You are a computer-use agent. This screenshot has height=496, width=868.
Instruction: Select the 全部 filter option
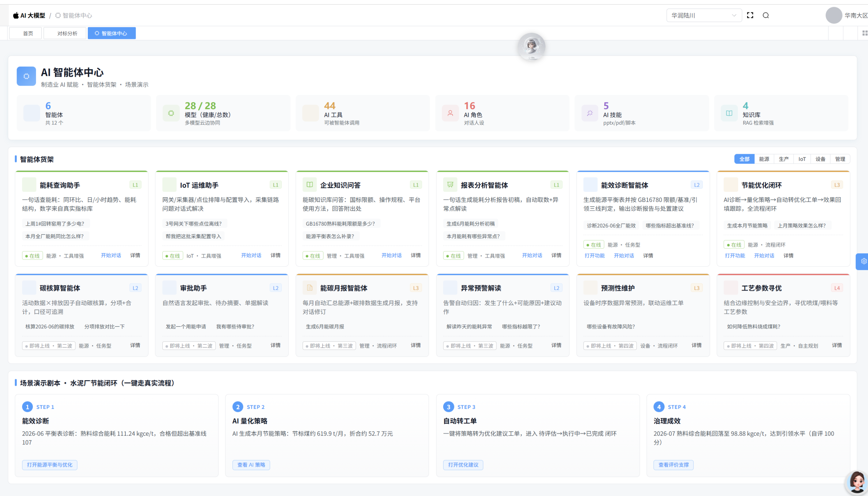pos(744,159)
